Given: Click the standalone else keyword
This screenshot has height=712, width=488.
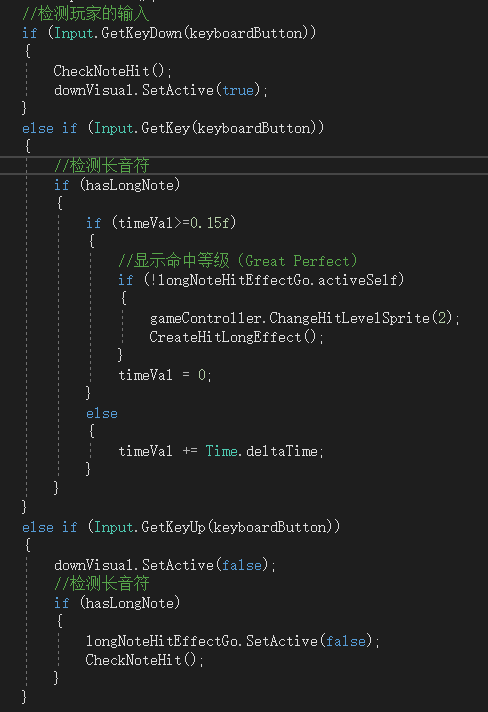Looking at the screenshot, I should coord(102,414).
